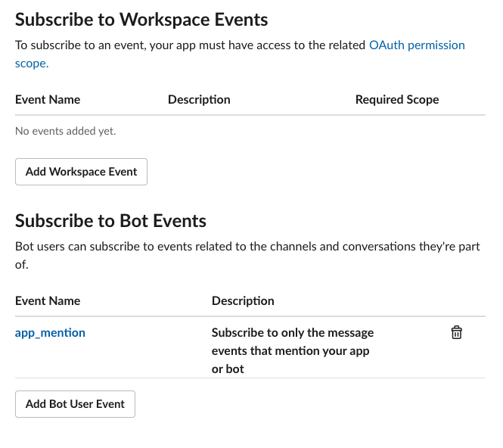The image size is (503, 448).
Task: Click the trailing "of." under Bot Events
Action: tap(22, 266)
